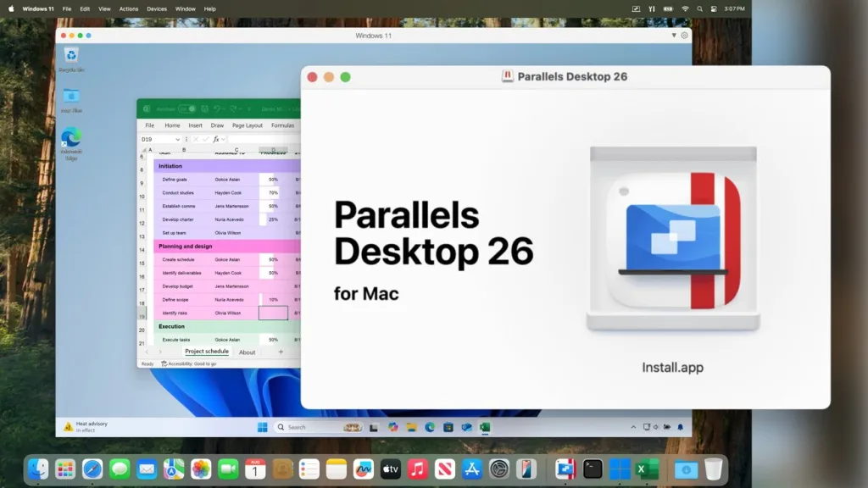868x488 pixels.
Task: Open Microsoft Edge from the Windows taskbar
Action: click(431, 426)
